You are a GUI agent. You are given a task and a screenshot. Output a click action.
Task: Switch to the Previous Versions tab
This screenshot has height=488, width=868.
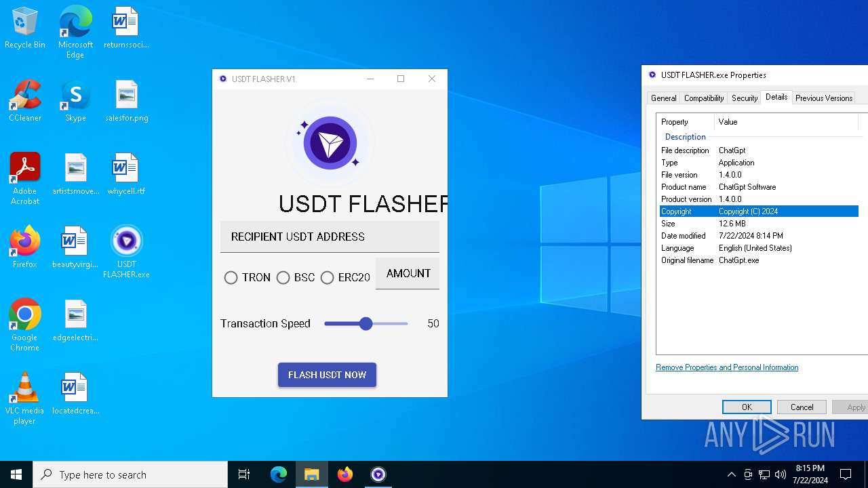point(824,98)
